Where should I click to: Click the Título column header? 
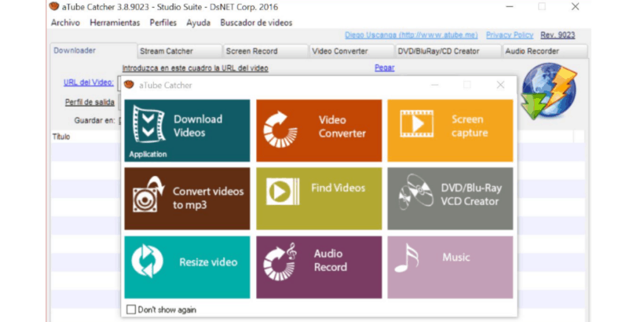pyautogui.click(x=61, y=136)
